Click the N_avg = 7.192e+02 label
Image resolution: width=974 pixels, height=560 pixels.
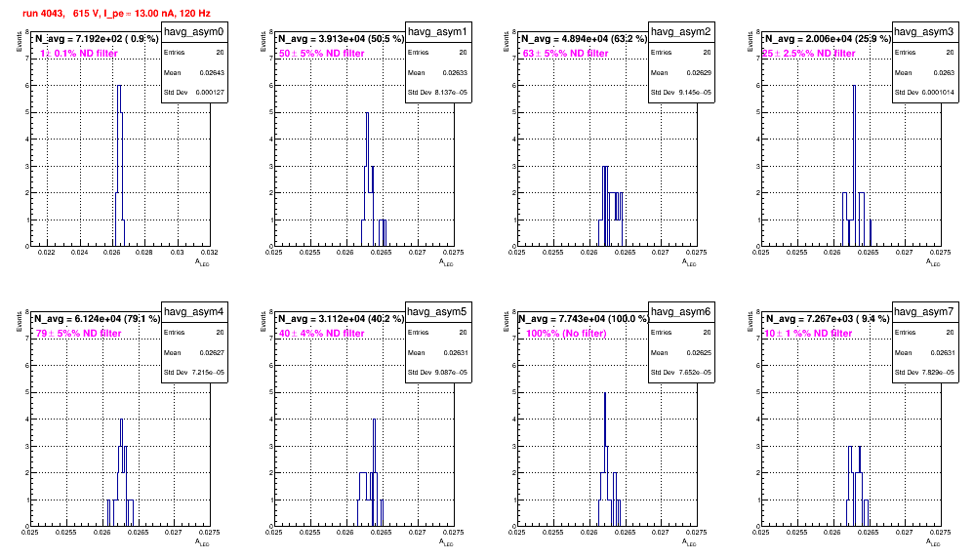point(97,38)
